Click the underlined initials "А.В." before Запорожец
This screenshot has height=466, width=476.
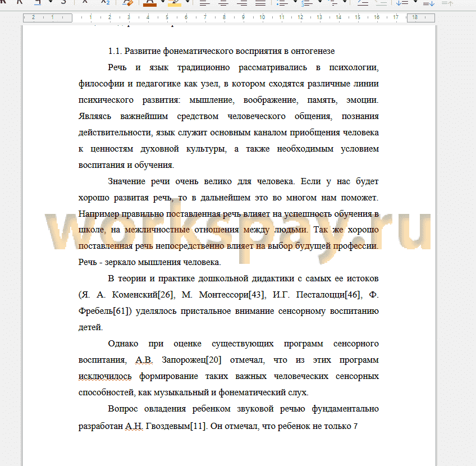144,360
